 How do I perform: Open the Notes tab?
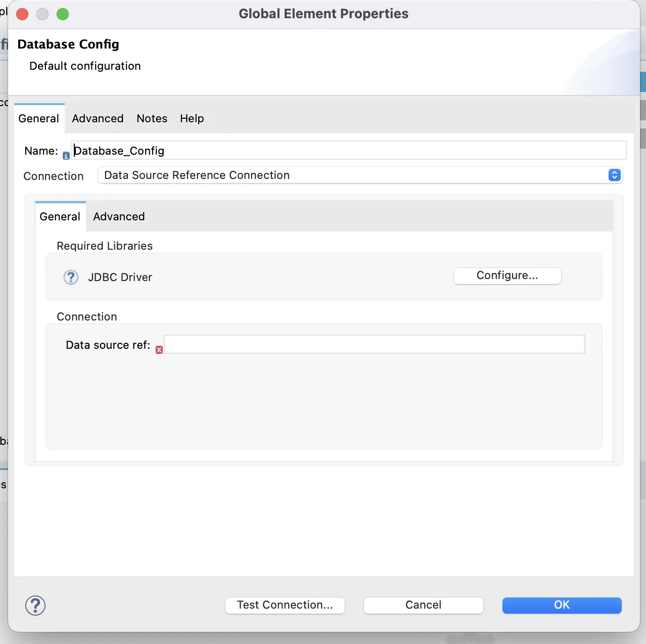152,118
